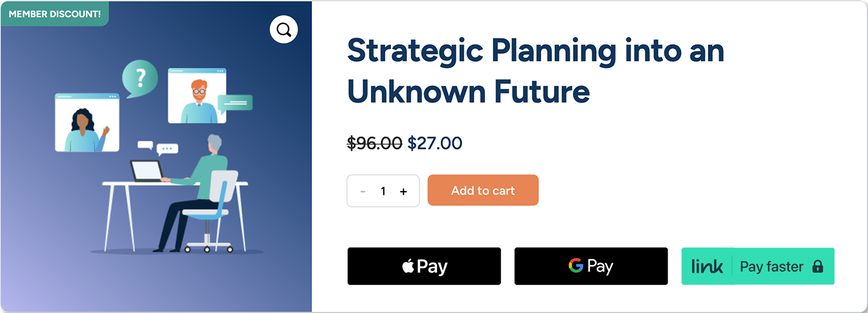Click the lock icon beside Pay faster
Screen dimensions: 868x313
[x=817, y=266]
